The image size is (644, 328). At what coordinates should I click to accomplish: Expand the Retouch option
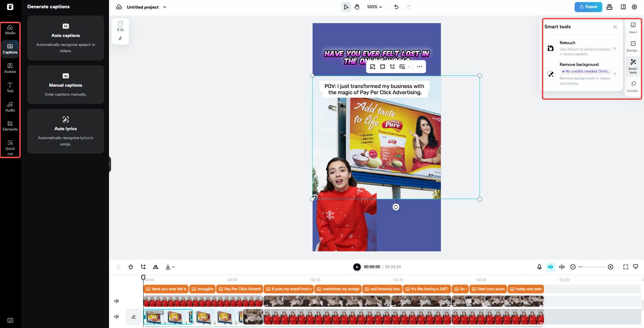click(x=581, y=48)
